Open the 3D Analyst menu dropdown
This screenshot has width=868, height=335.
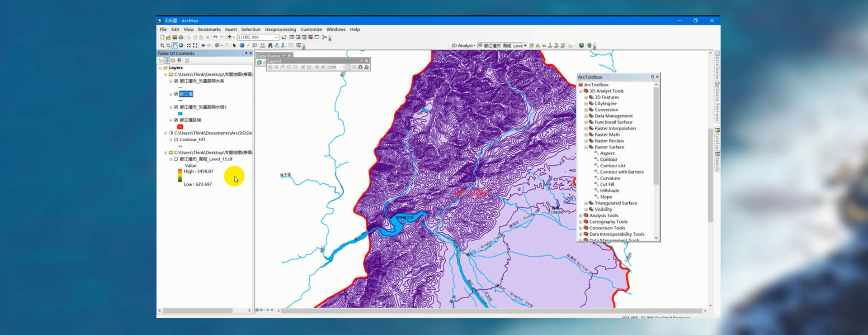click(462, 46)
